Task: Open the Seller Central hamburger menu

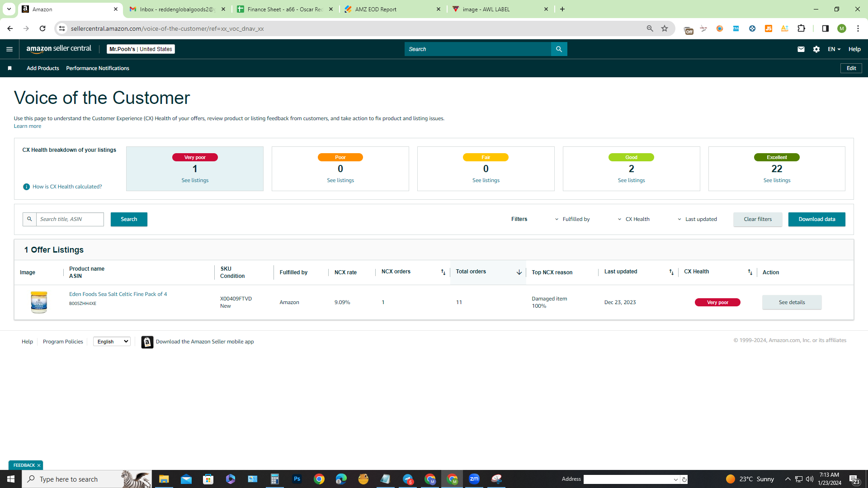Action: tap(9, 49)
